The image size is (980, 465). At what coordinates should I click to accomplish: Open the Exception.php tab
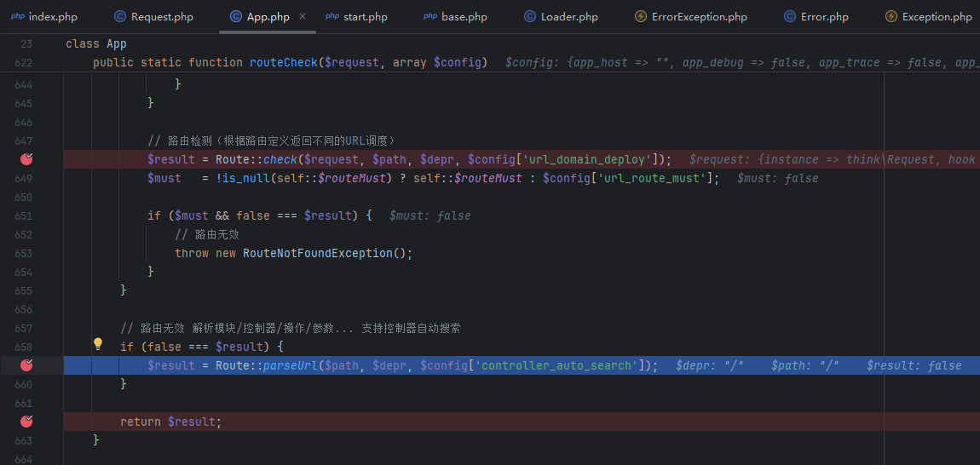coord(929,17)
